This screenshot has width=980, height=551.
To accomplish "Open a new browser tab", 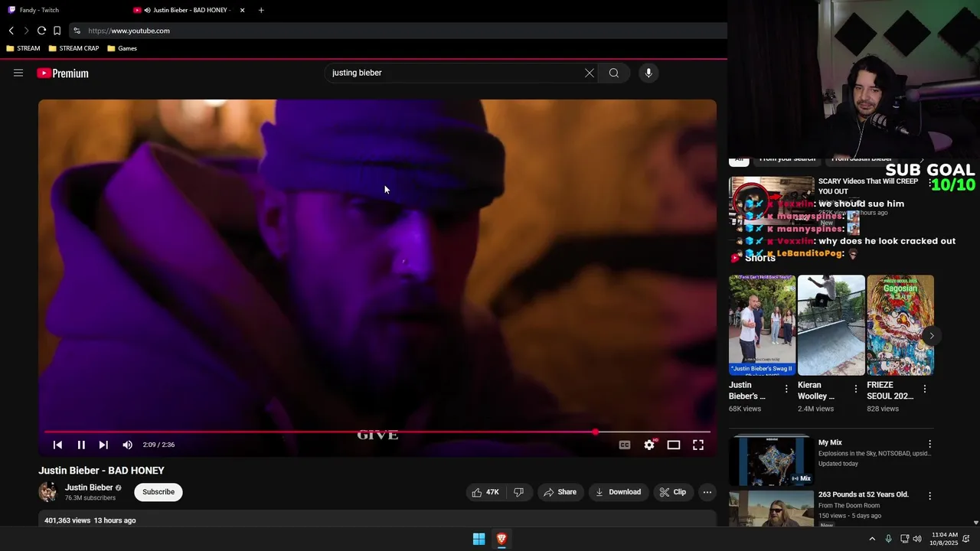I will (261, 10).
